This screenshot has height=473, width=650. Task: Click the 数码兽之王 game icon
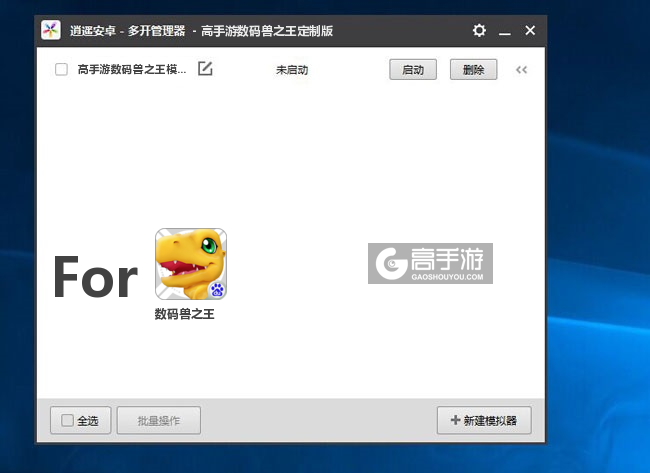(x=191, y=264)
